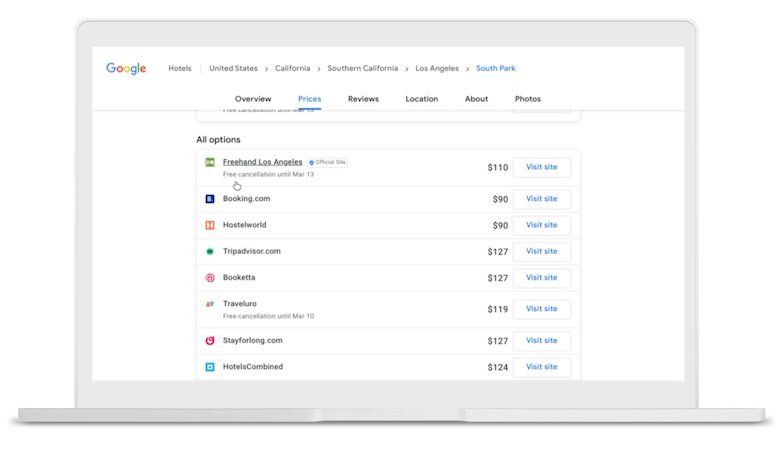Click the $119 Traveluro price
The width and height of the screenshot is (780, 450).
click(x=497, y=309)
